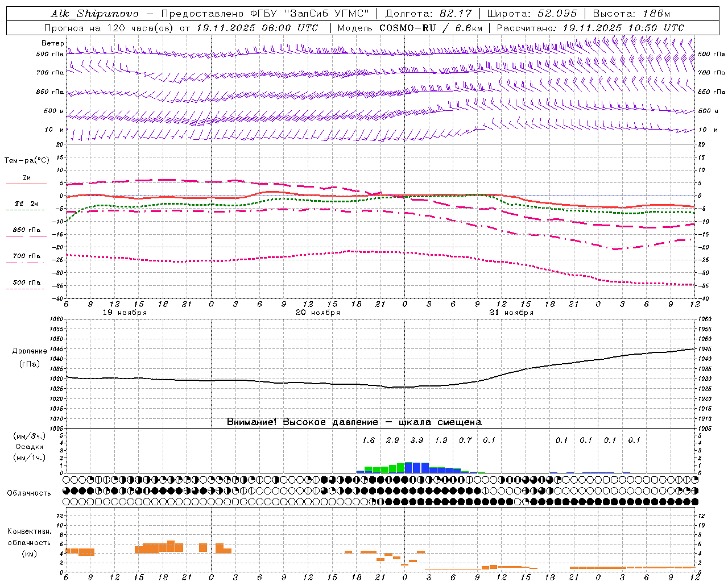Click the '(мм/3ч.)' precipitation unit label

(x=29, y=436)
